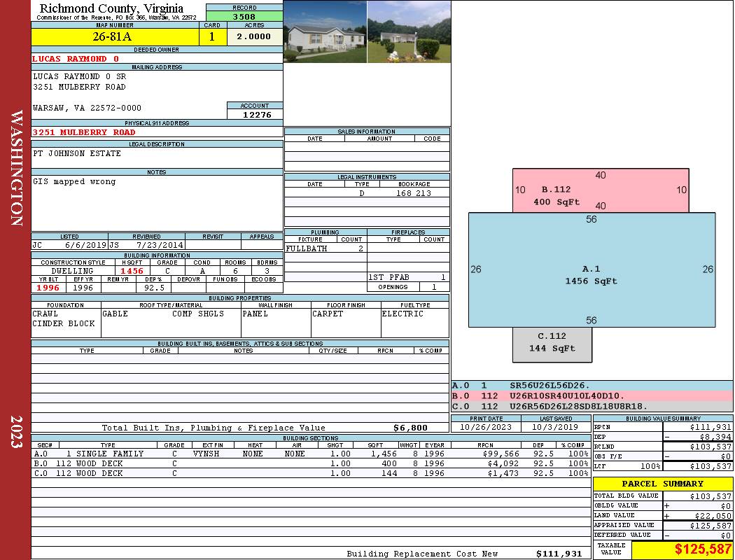Viewport: 735px width, 560px height.
Task: Select the A.0 single family building section row
Action: tap(309, 454)
